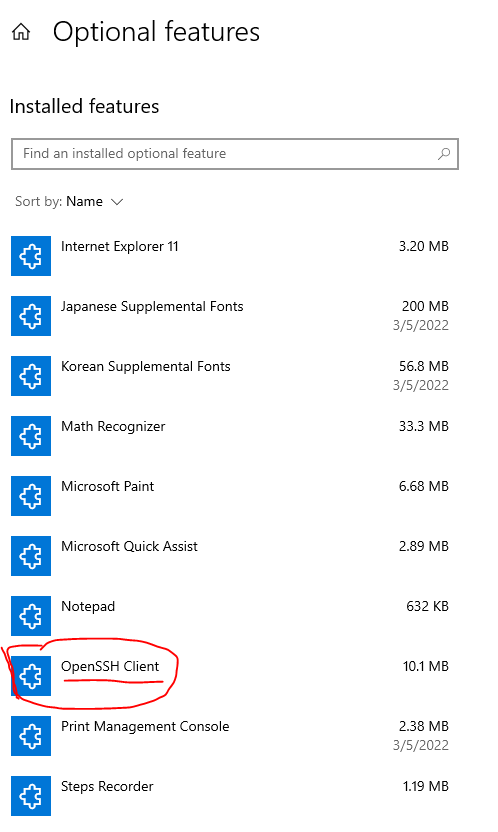This screenshot has width=498, height=832.
Task: Click the Home icon beside Optional features
Action: click(x=21, y=32)
